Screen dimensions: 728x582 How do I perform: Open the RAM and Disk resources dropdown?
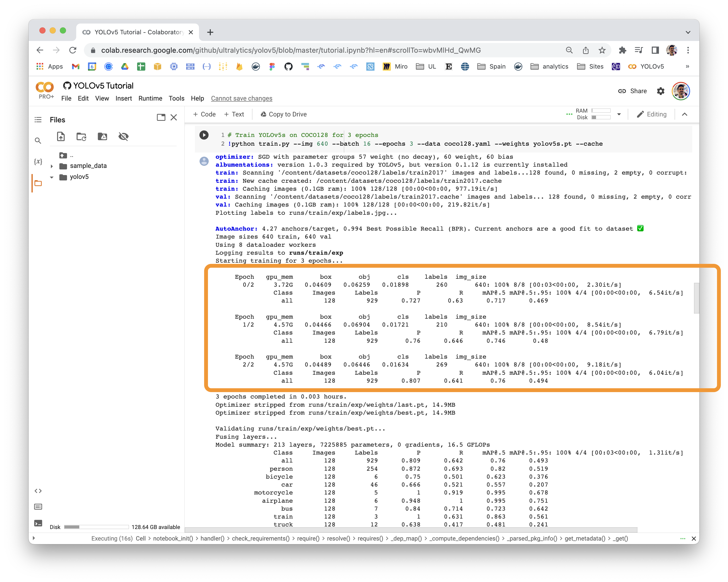tap(619, 114)
